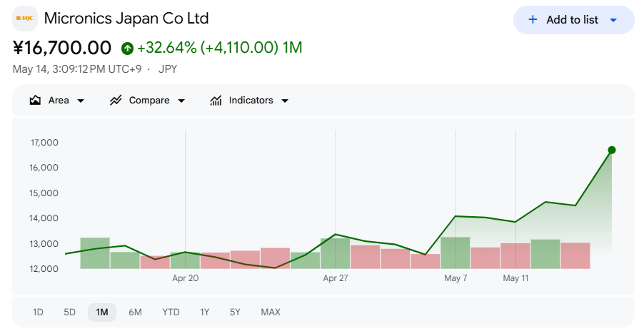Select the 1Y time range
Screen dimensions: 644x336
pyautogui.click(x=204, y=312)
